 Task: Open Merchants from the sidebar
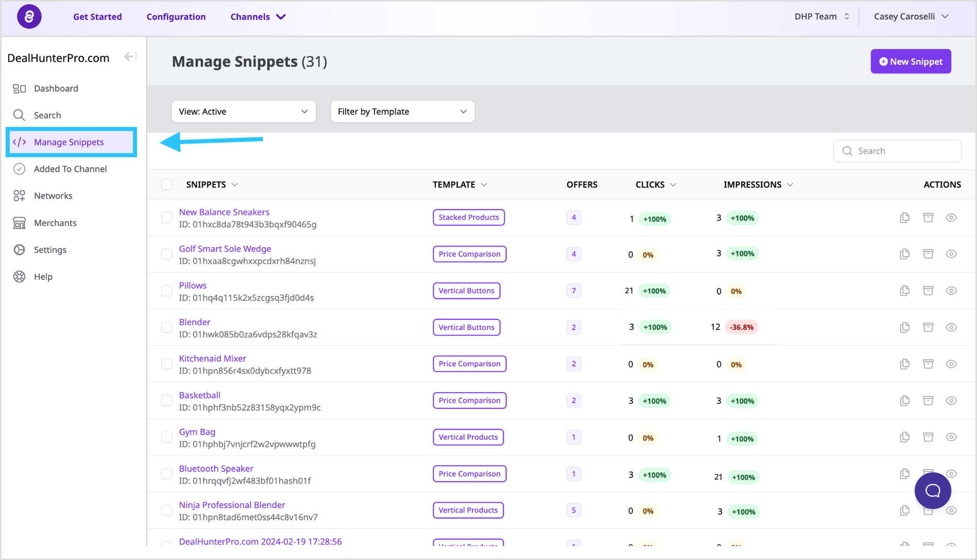tap(55, 223)
